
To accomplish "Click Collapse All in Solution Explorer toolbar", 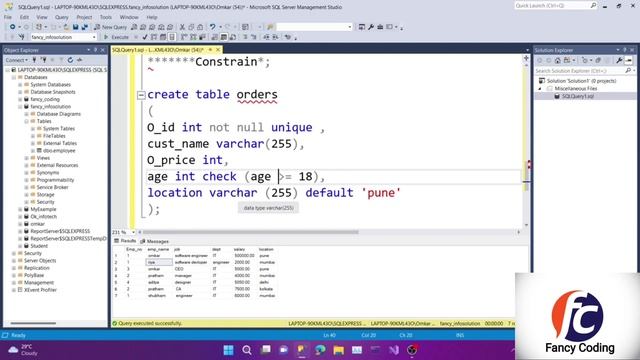I will coord(598,60).
